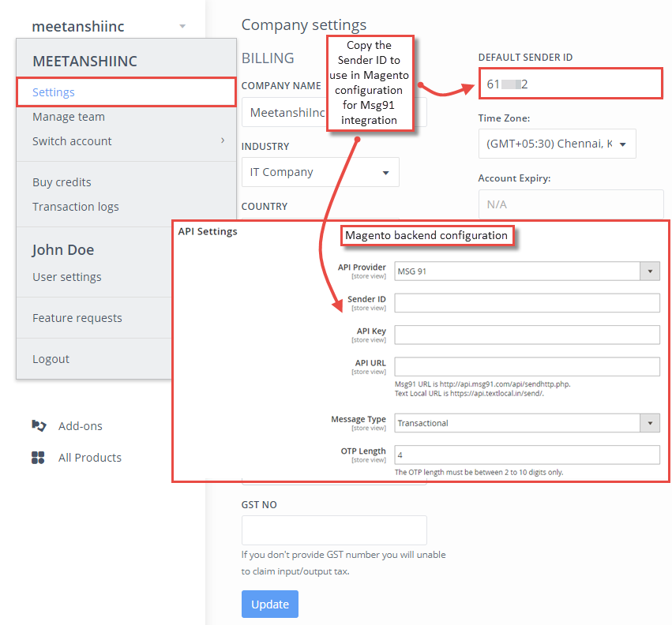Viewport: 672px width, 625px height.
Task: Click the Company settings page title
Action: click(x=304, y=24)
